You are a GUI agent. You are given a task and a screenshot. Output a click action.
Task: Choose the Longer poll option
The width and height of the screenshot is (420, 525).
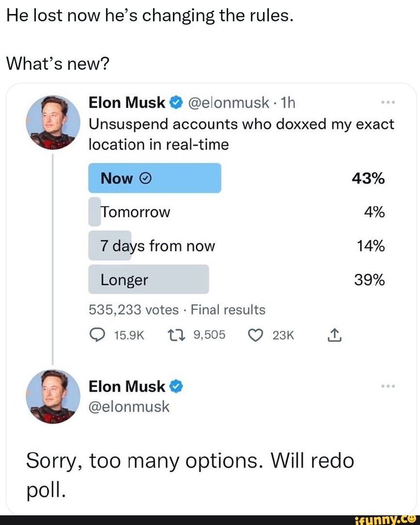149,279
